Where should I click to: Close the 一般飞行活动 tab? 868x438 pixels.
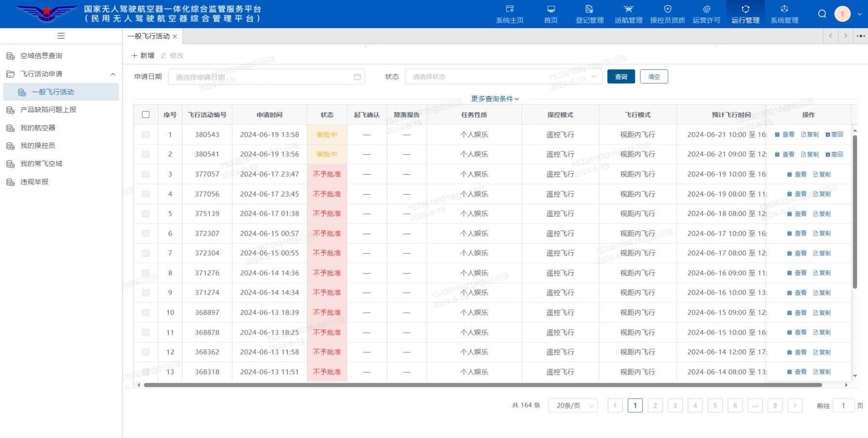tap(175, 36)
